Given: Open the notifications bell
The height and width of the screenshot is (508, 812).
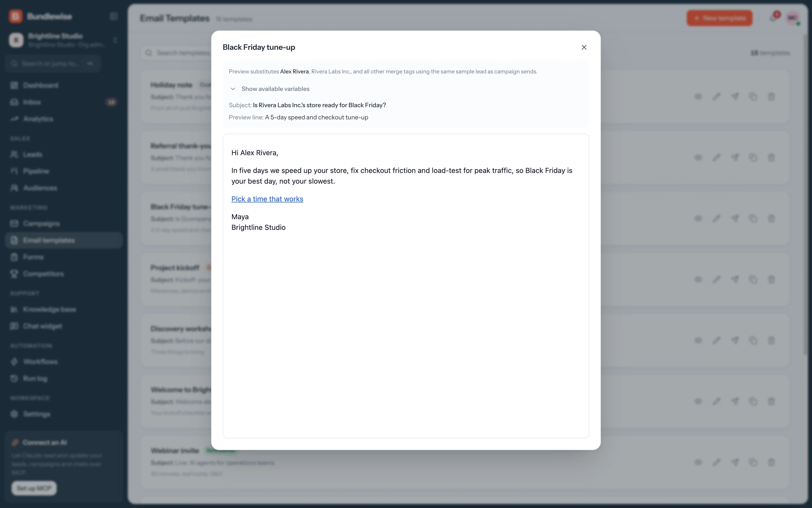Looking at the screenshot, I should pyautogui.click(x=773, y=18).
